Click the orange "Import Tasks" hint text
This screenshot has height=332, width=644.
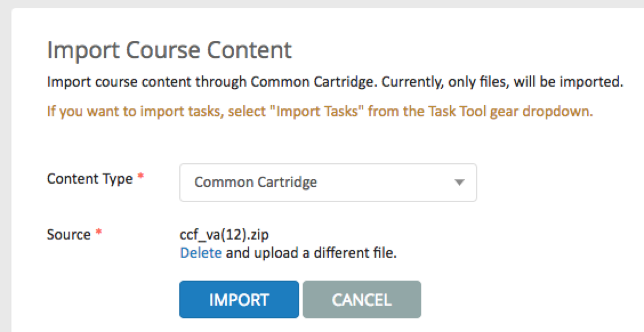314,111
